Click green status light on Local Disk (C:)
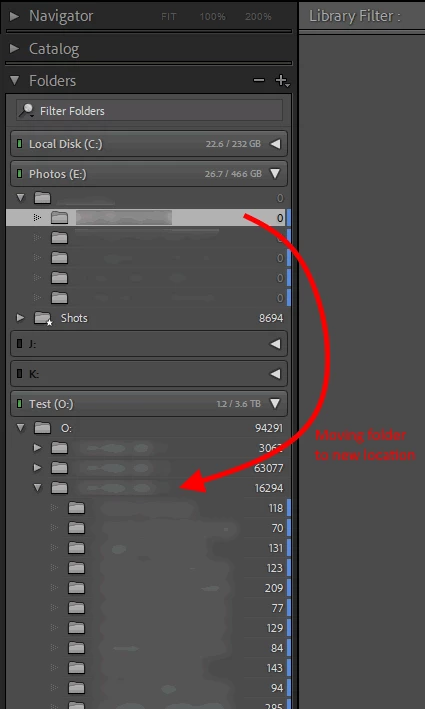425x709 pixels. 19,144
